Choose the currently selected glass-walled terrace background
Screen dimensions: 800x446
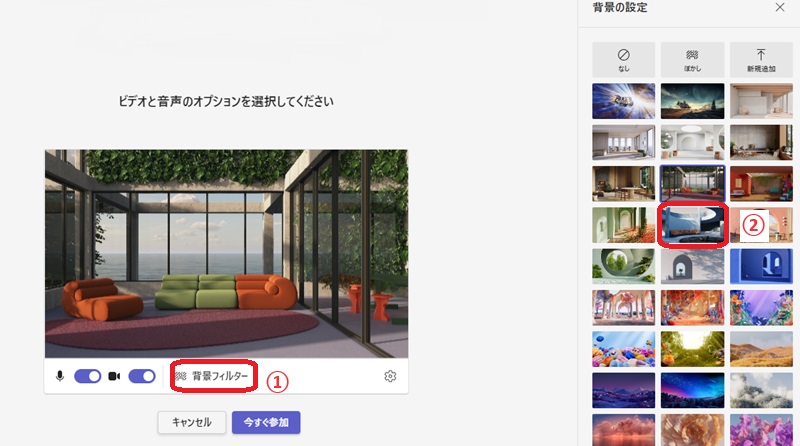point(692,183)
